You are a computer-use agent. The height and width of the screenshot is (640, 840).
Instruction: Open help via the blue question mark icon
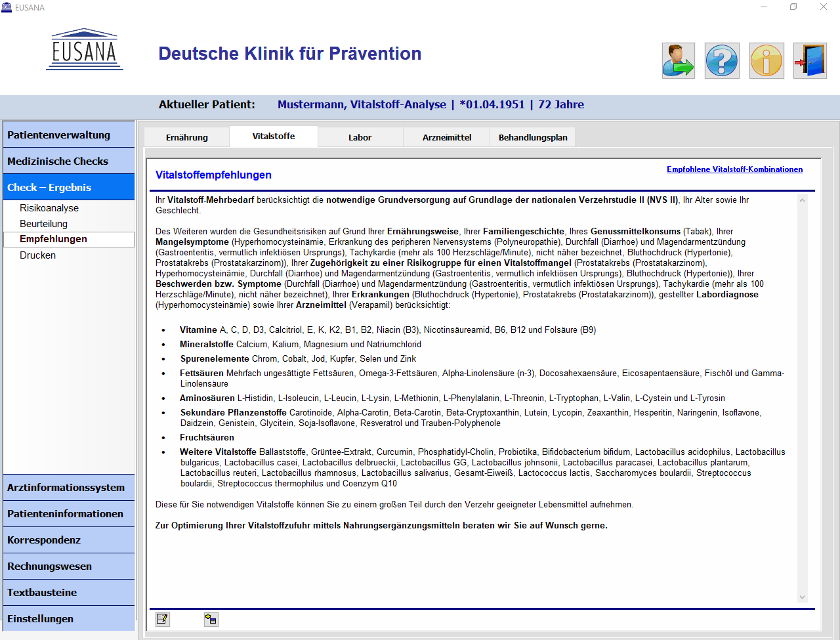click(x=722, y=61)
